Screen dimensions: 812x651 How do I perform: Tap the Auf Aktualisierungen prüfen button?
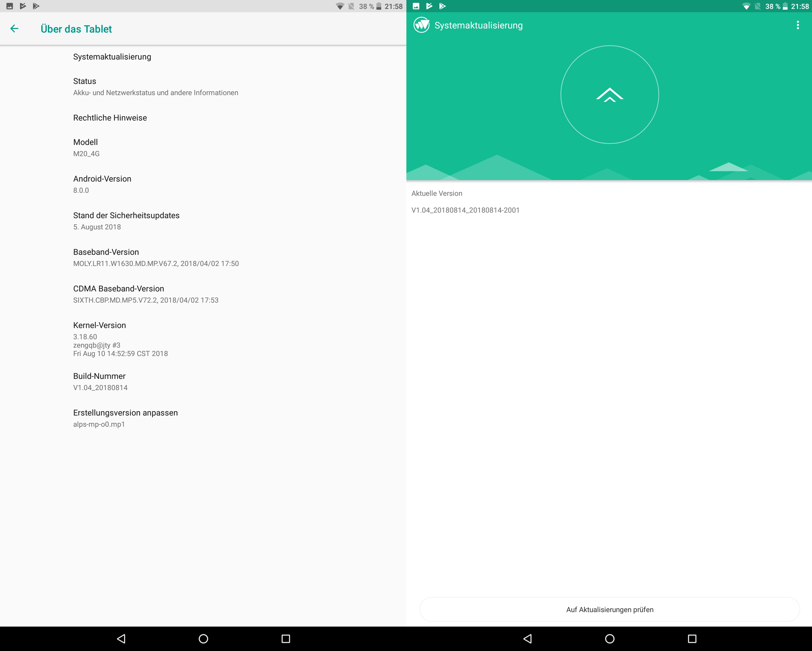(x=609, y=609)
